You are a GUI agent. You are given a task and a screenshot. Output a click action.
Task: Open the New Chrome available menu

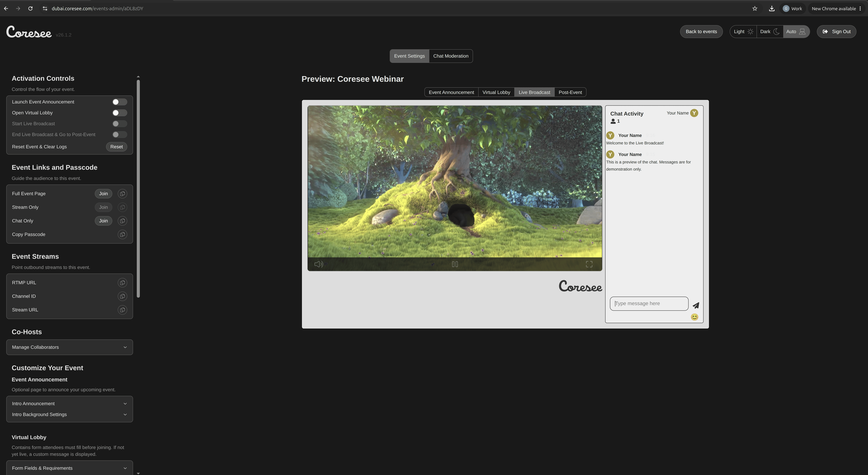836,8
